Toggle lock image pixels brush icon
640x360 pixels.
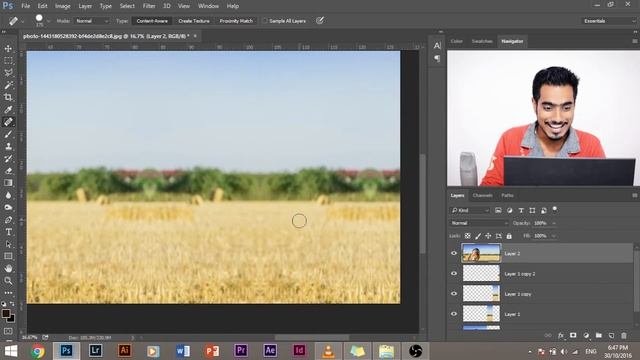click(478, 236)
